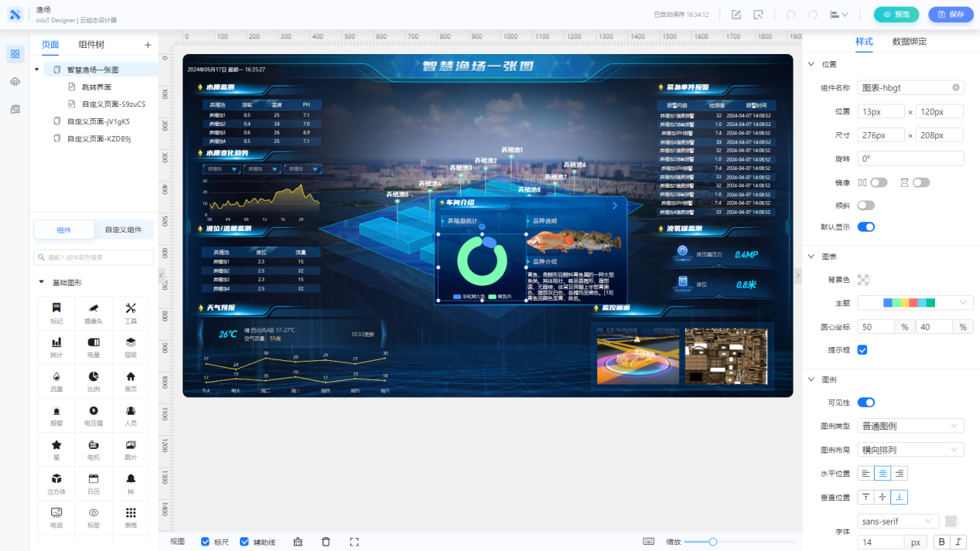Click the redo arrow in top toolbar
This screenshot has height=551, width=980.
tap(813, 15)
